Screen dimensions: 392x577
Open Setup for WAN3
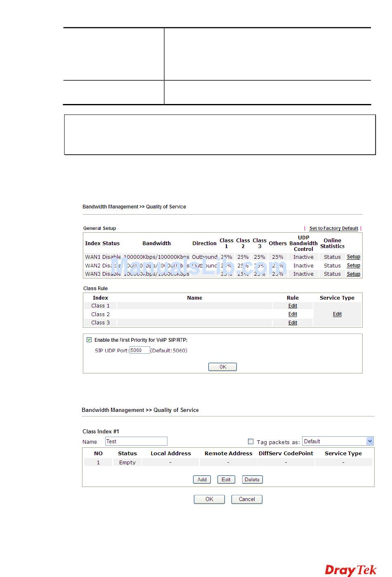point(353,274)
